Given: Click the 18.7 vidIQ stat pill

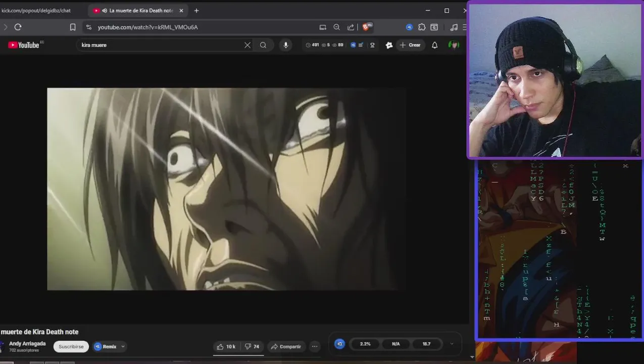Looking at the screenshot, I should [x=426, y=344].
